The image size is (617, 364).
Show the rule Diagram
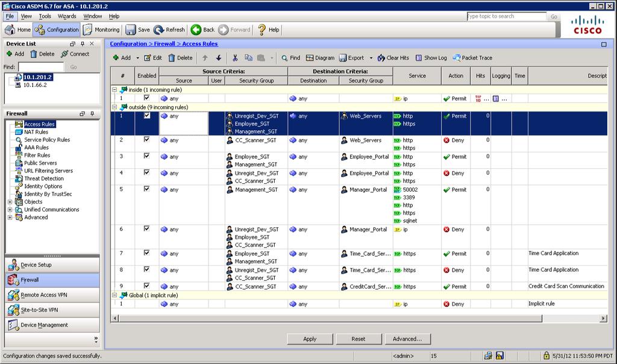coord(321,58)
